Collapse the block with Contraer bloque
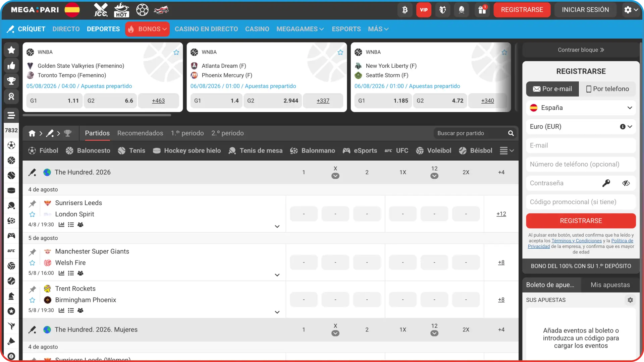 click(x=581, y=50)
